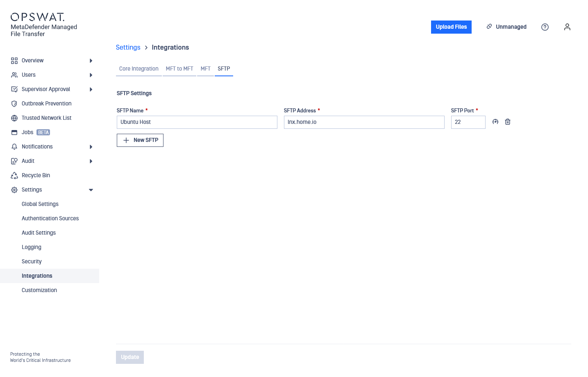
Task: Click the Outbreak Prevention shield icon
Action: point(14,104)
